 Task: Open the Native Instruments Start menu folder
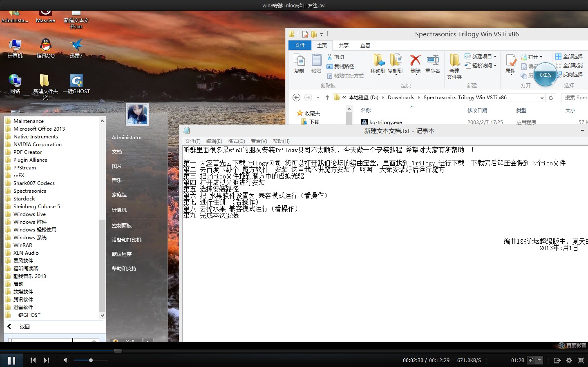coord(36,136)
